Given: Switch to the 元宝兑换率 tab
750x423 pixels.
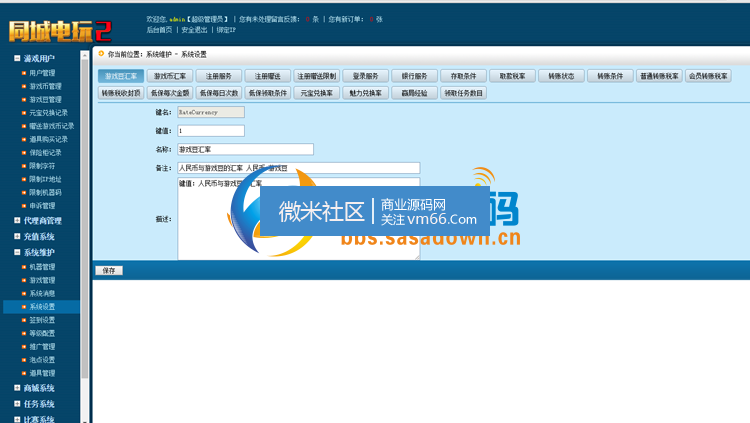Looking at the screenshot, I should click(x=316, y=93).
